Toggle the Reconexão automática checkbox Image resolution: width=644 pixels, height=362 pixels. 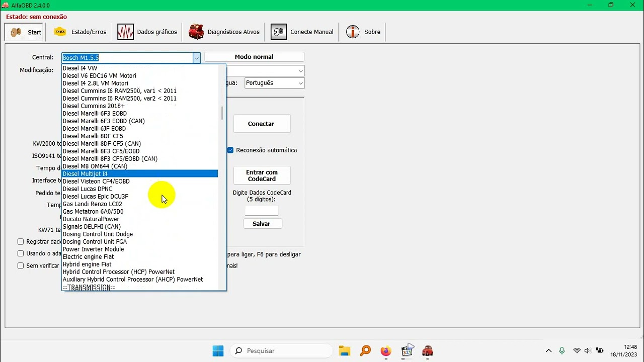point(230,150)
